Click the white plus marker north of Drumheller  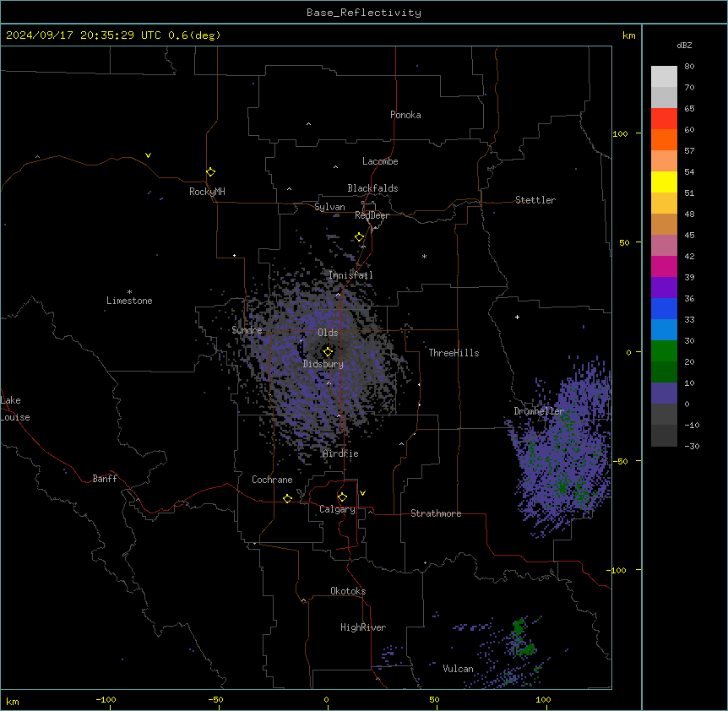(x=517, y=317)
